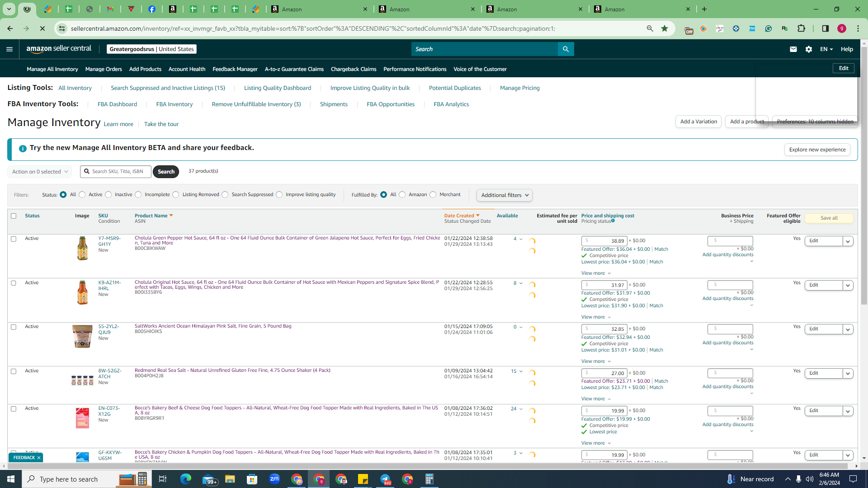Expand View more for Redmond Real Sea Salt
This screenshot has height=488, width=868.
(596, 399)
